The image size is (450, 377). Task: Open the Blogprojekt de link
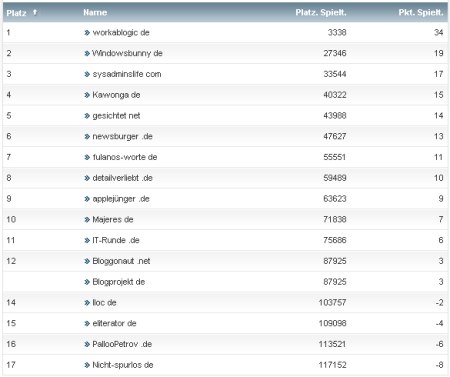click(119, 282)
